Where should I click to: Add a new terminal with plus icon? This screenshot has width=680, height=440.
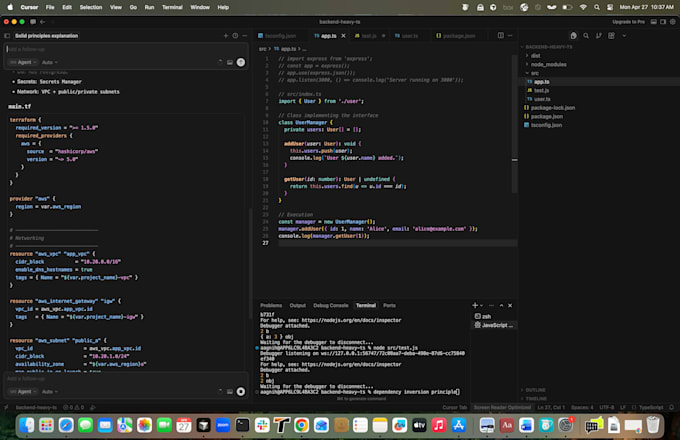(x=475, y=305)
